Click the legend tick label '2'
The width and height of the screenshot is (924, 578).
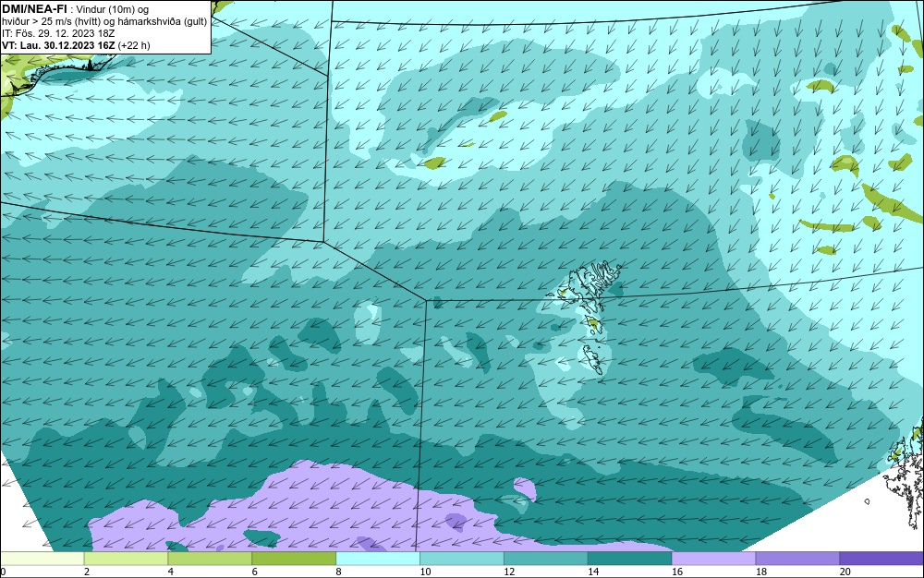[87, 572]
